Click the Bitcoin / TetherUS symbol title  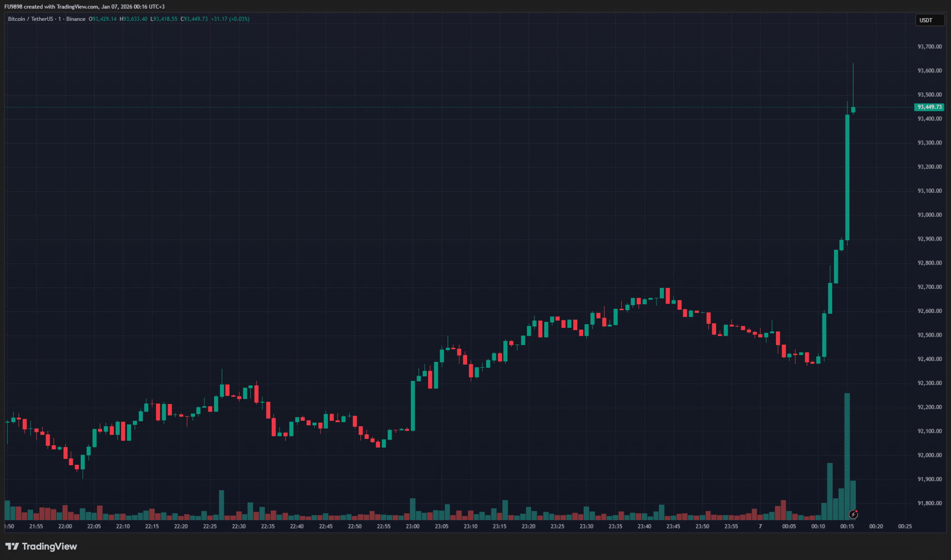pyautogui.click(x=30, y=19)
